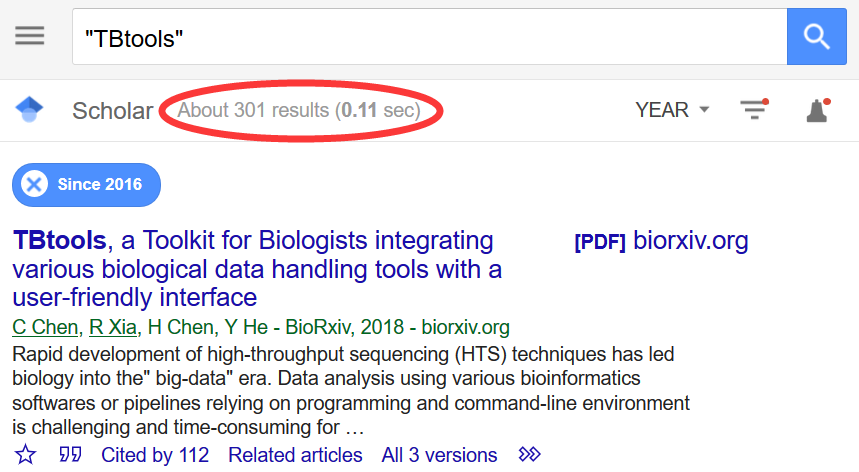Open the Cited by 112 link
Screen dimensions: 859x472
[x=155, y=455]
